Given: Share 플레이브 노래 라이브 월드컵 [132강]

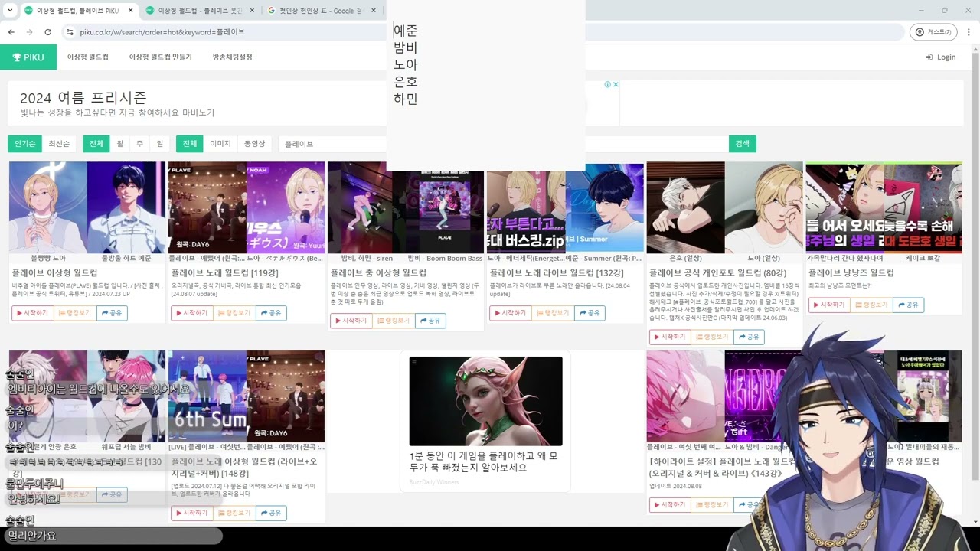Looking at the screenshot, I should coord(590,313).
